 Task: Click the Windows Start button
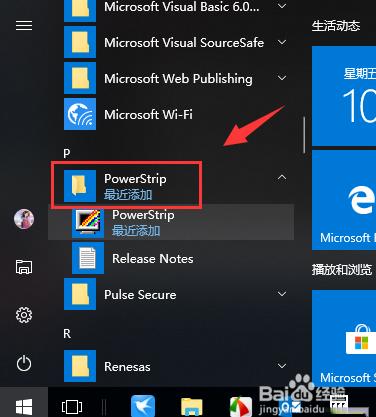click(24, 407)
